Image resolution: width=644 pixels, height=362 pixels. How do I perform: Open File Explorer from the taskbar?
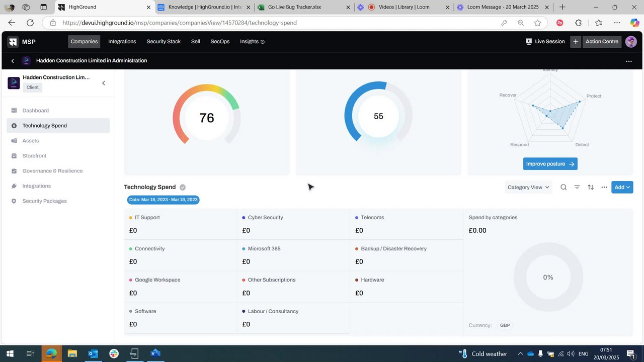pos(72,353)
